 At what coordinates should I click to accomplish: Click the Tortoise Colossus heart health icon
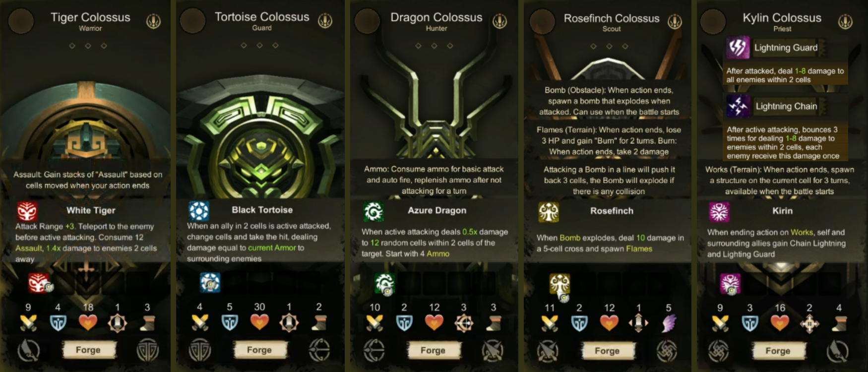point(259,322)
